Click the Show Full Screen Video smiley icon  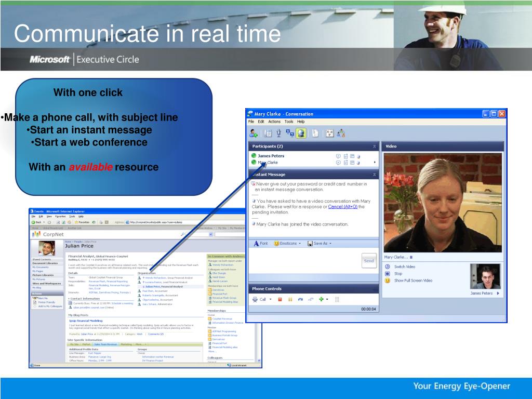[388, 281]
